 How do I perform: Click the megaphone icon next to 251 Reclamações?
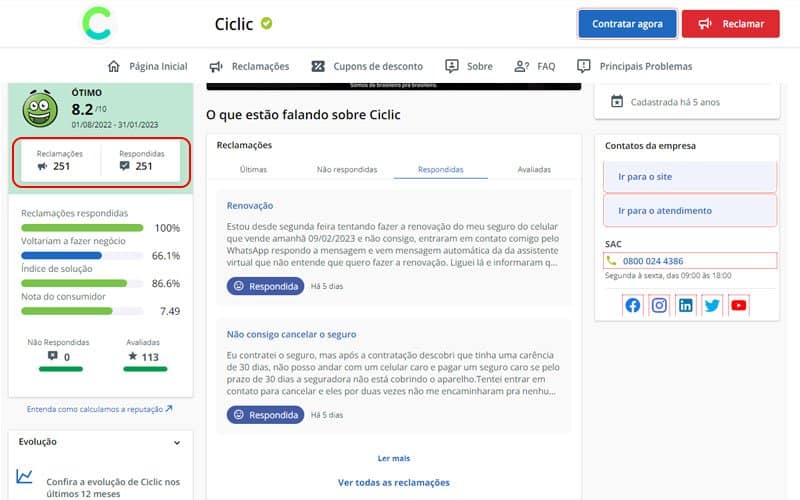(x=42, y=166)
